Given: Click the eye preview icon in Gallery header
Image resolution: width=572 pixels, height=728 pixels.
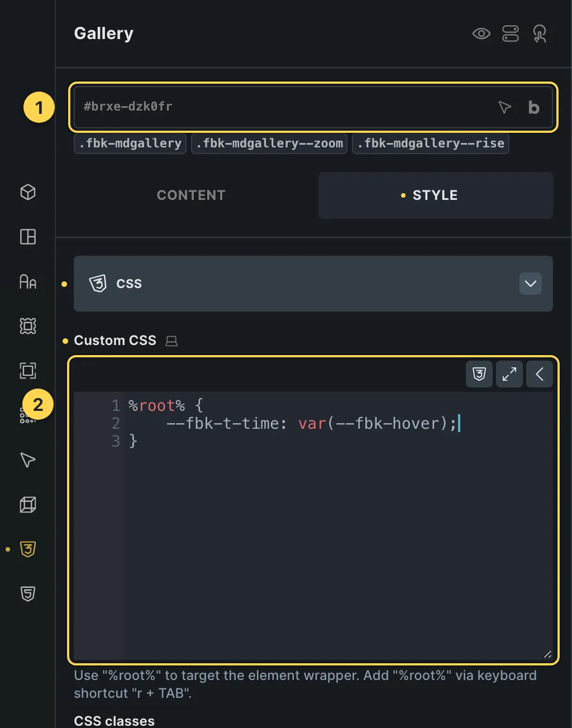Looking at the screenshot, I should click(x=482, y=33).
